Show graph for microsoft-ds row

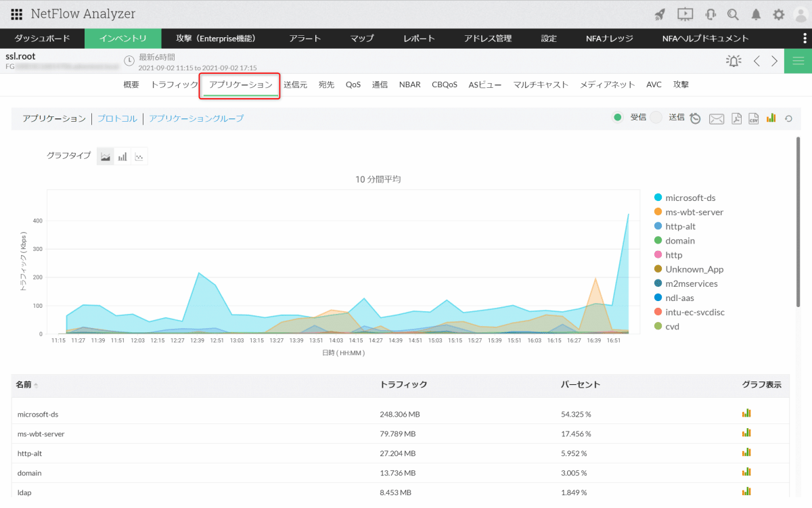click(746, 413)
